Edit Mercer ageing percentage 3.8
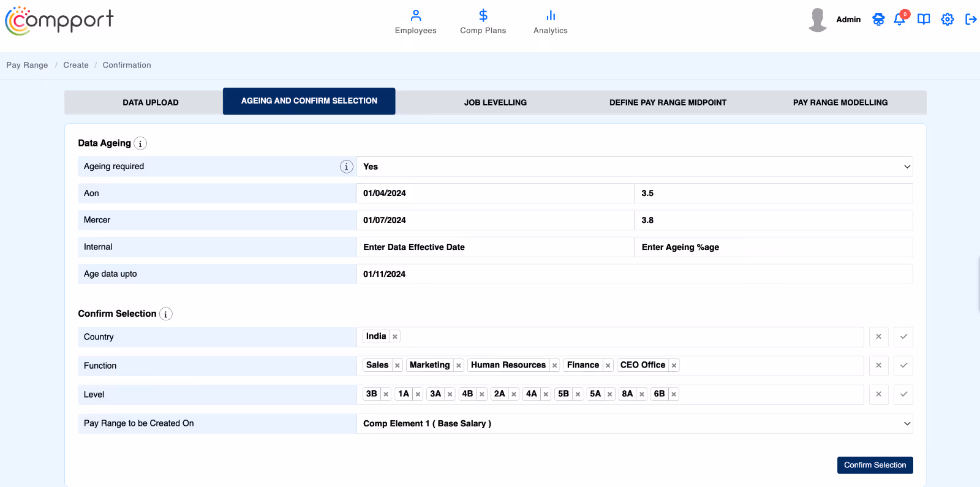 (774, 220)
